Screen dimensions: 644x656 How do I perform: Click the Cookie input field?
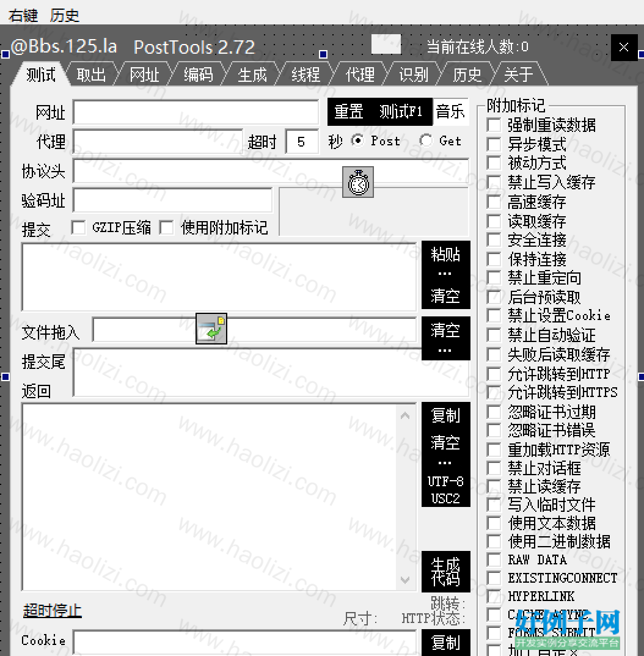coord(244,642)
